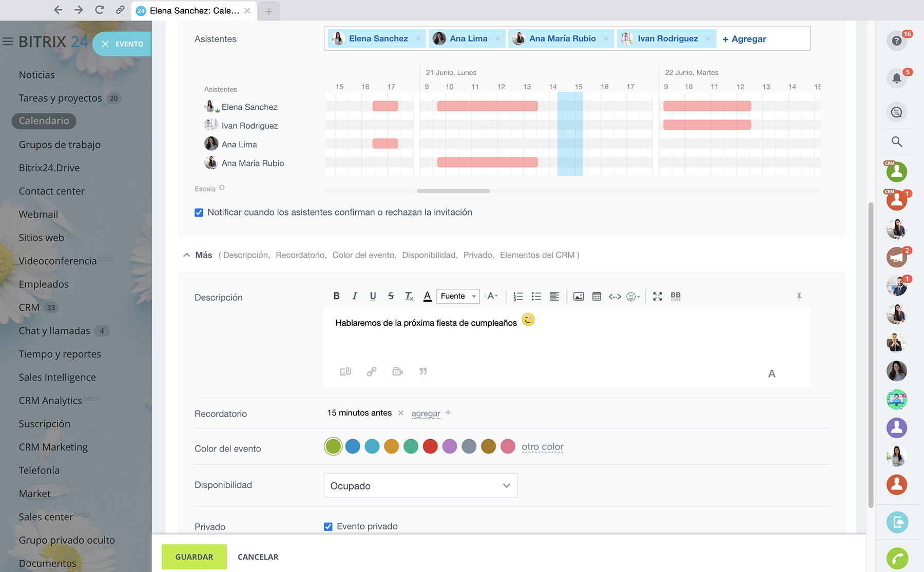This screenshot has width=924, height=572.
Task: Apply strikethrough formatting in editor
Action: click(x=391, y=296)
